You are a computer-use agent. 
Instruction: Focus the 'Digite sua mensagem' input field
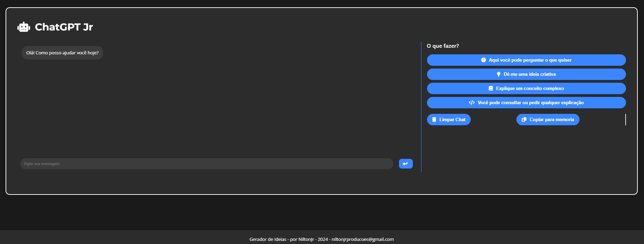tap(207, 164)
